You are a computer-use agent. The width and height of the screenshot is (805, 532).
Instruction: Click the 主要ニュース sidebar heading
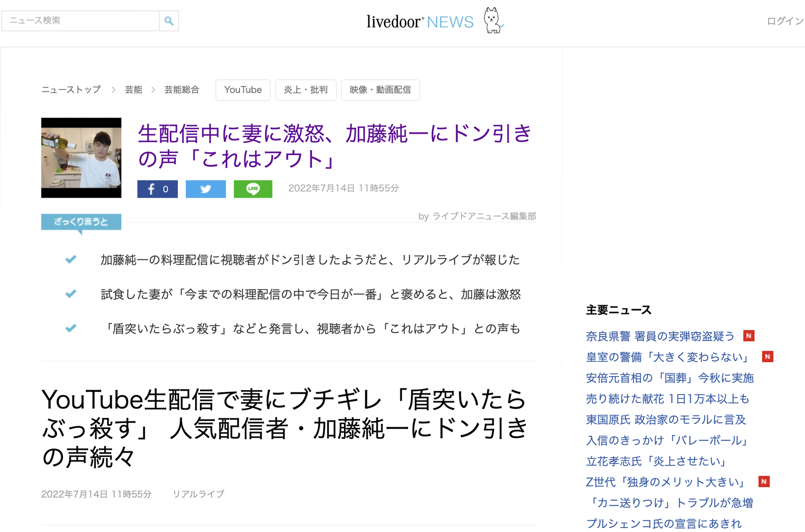(x=619, y=310)
